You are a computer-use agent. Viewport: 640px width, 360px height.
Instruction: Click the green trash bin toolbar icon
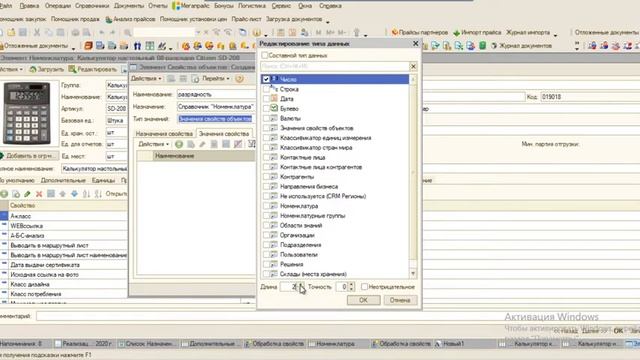[482, 46]
